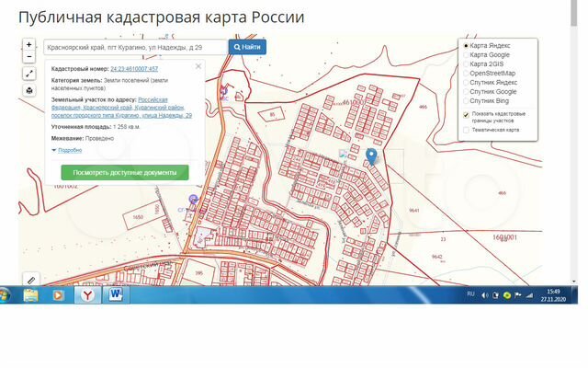Click the purple circular map marker by the road

pyautogui.click(x=194, y=199)
